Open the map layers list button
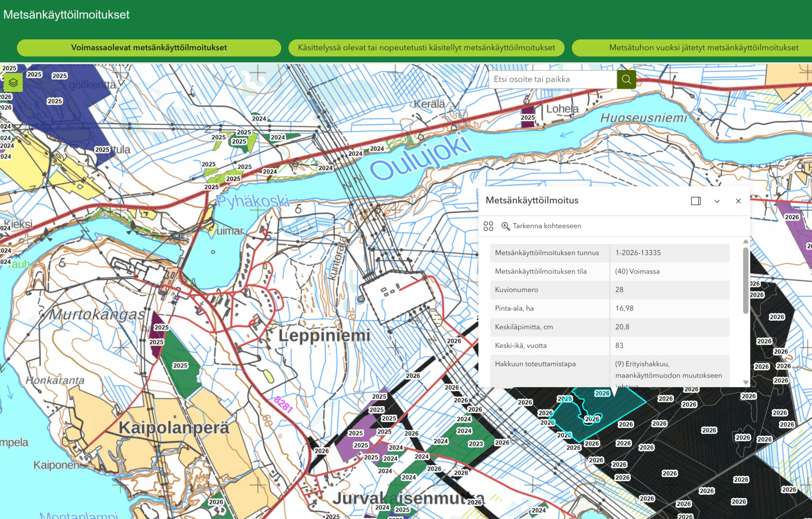 click(x=13, y=82)
